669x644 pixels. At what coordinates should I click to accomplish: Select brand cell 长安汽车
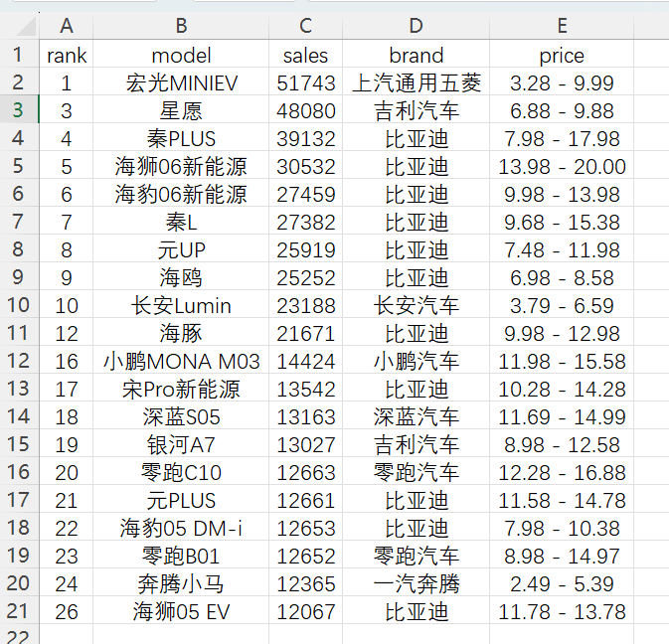click(x=416, y=304)
